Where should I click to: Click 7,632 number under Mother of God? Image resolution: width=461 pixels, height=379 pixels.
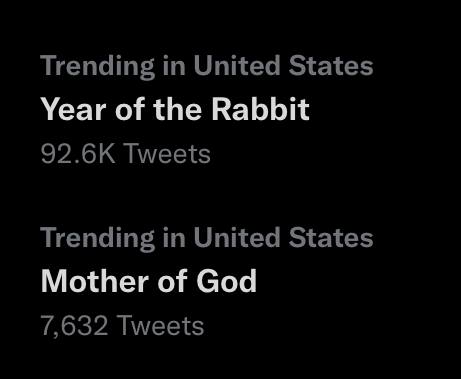point(74,326)
